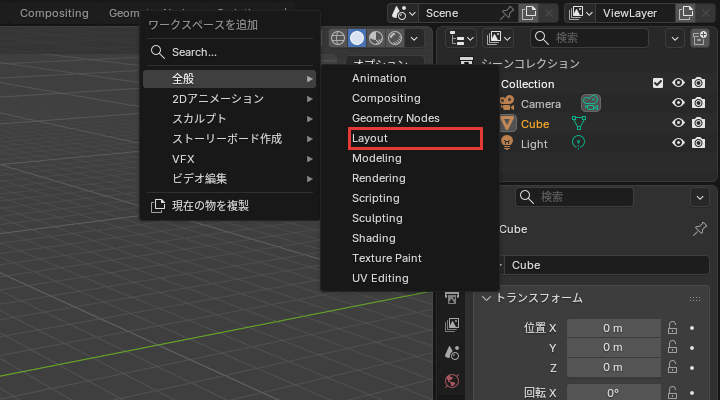Image resolution: width=720 pixels, height=400 pixels.
Task: Open ストーリーボード作成 submenu
Action: click(230, 139)
